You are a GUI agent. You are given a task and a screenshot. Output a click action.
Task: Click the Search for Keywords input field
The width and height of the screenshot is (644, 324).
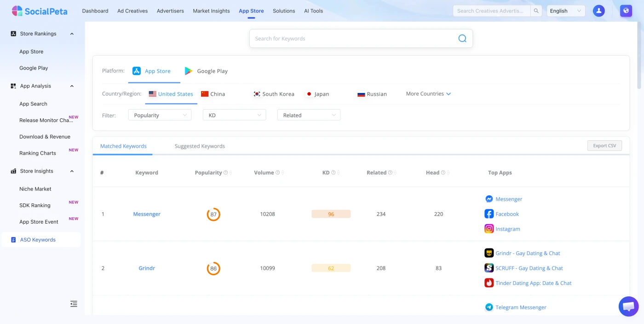(361, 39)
